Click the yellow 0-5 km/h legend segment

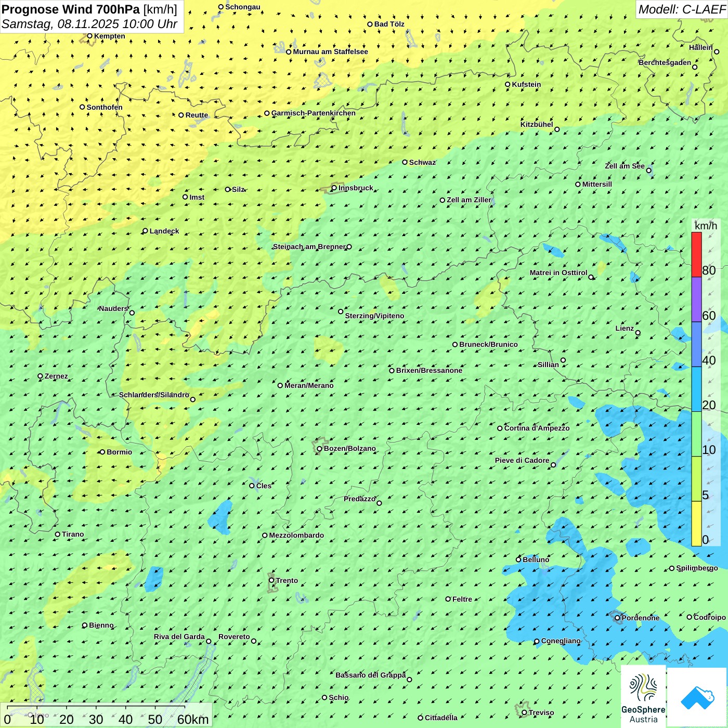coord(696,524)
